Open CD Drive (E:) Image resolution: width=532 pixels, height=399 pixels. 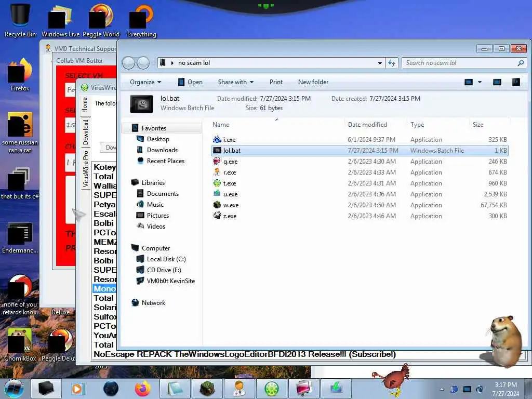pyautogui.click(x=164, y=270)
